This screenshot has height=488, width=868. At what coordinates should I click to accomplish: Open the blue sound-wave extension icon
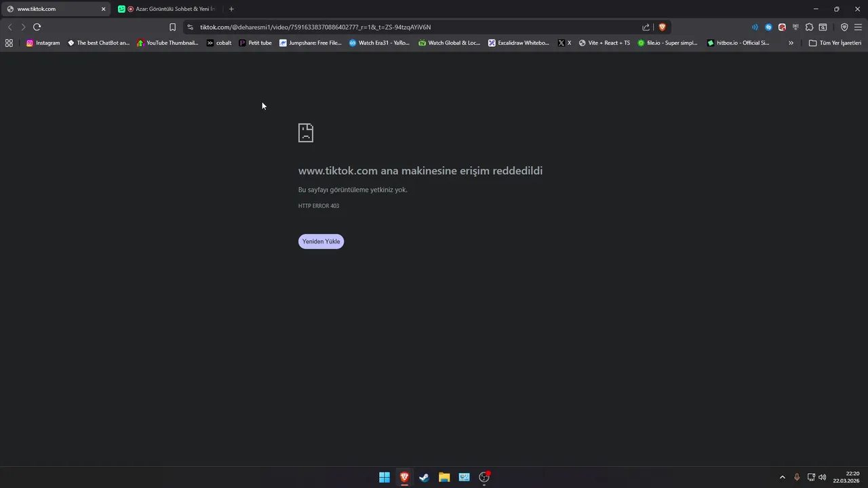coord(755,27)
